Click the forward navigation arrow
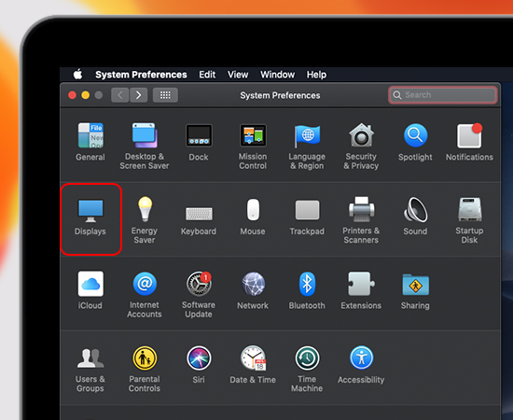 [x=138, y=95]
